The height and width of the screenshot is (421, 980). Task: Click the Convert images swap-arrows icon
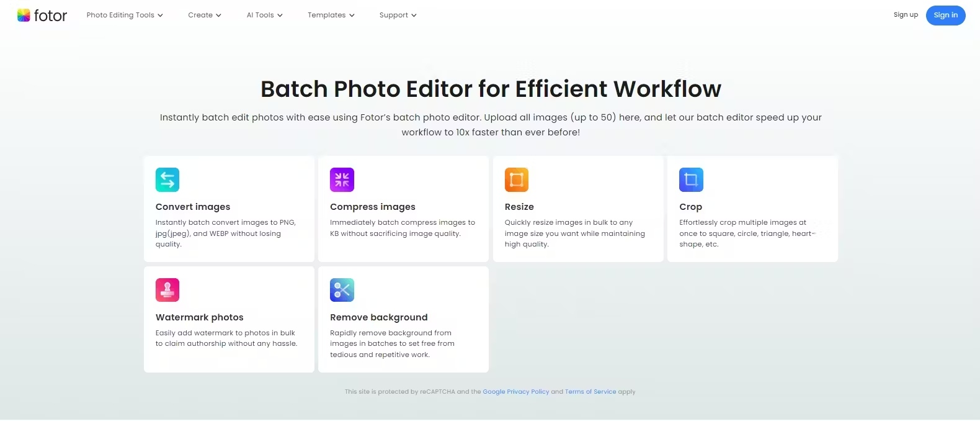click(x=167, y=179)
